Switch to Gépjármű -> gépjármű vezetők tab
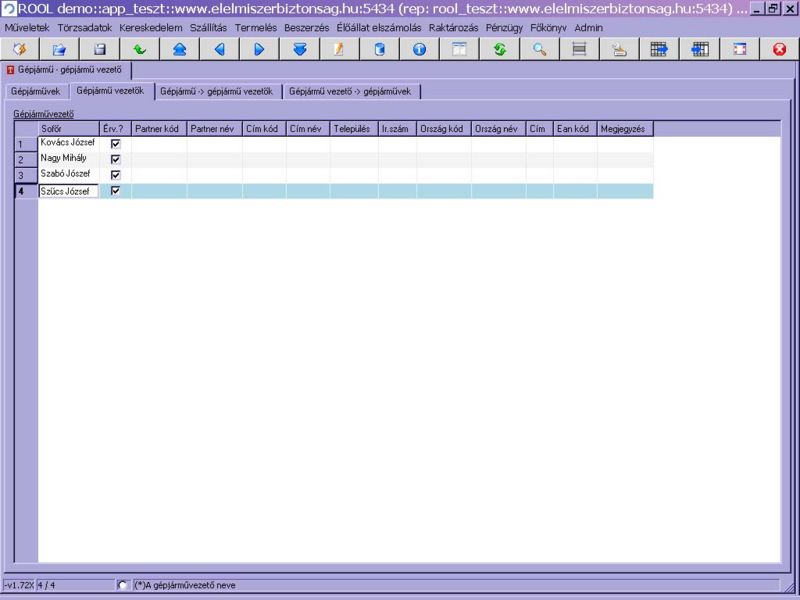The width and height of the screenshot is (800, 600). click(217, 91)
